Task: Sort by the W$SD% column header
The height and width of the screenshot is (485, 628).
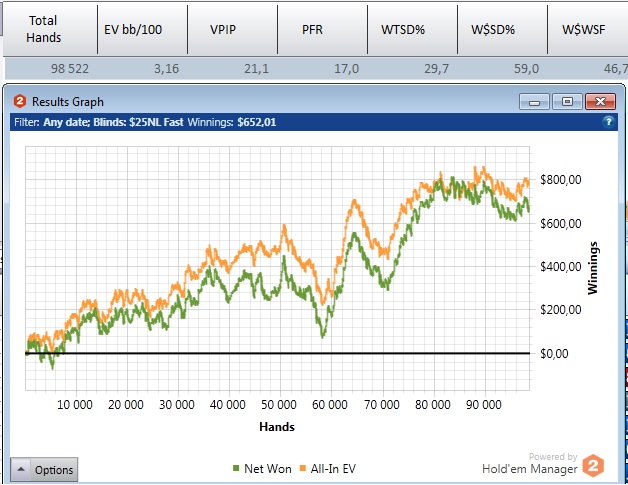Action: pyautogui.click(x=502, y=29)
